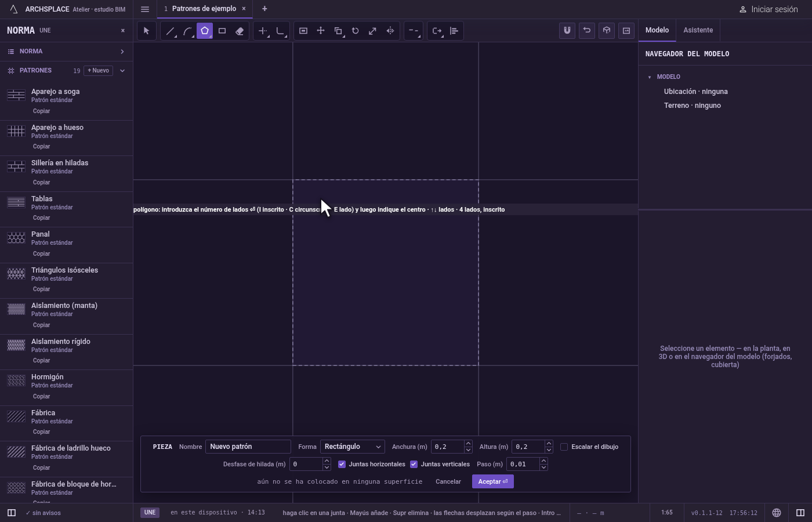This screenshot has height=522, width=812.
Task: Activate the arc drawing tool
Action: (x=187, y=31)
